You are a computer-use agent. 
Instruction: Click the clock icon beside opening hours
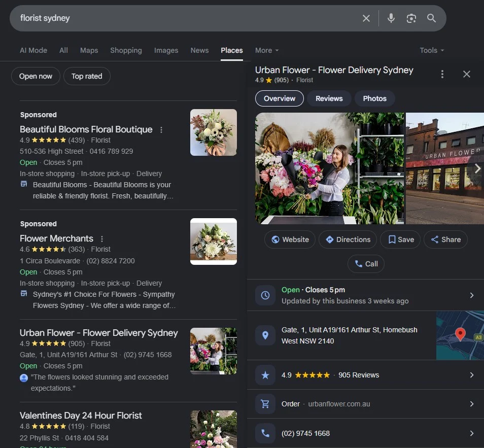265,295
